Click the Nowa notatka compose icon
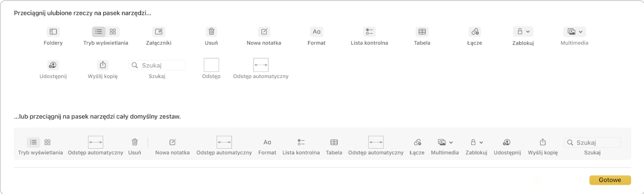 [264, 32]
